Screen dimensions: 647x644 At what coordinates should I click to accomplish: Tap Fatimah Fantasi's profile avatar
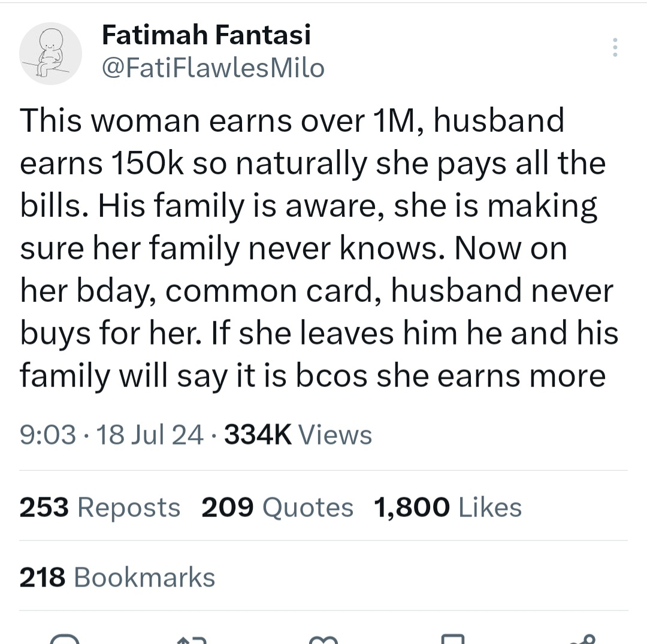pyautogui.click(x=50, y=54)
